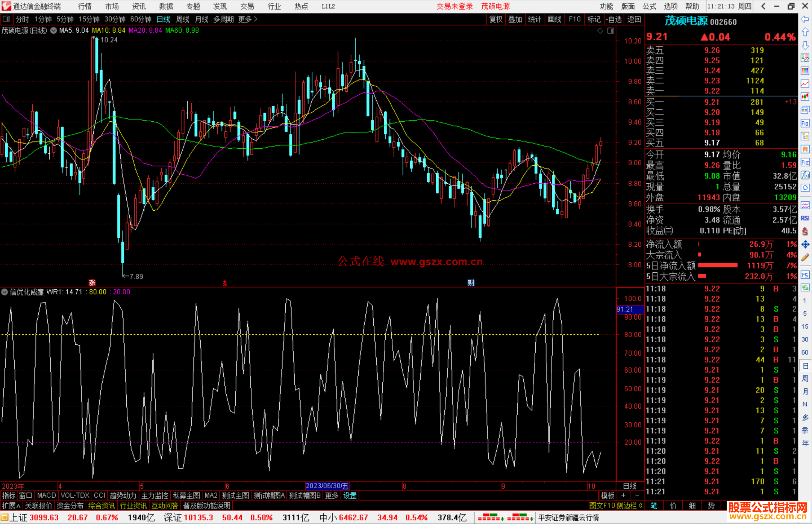Viewport: 812px width, 524px height.
Task: Click the RSI indicator sidebar icon
Action: 805,218
